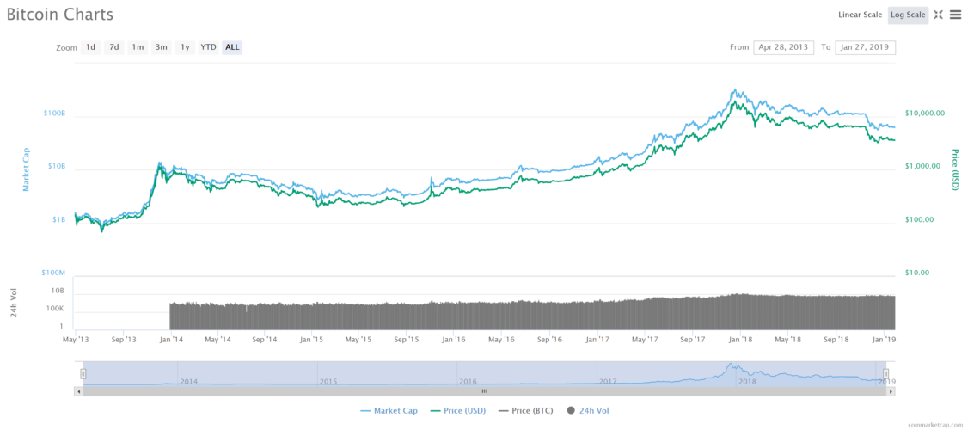Set zoom range to 7d
Viewport: 980px width, 430px height.
113,47
